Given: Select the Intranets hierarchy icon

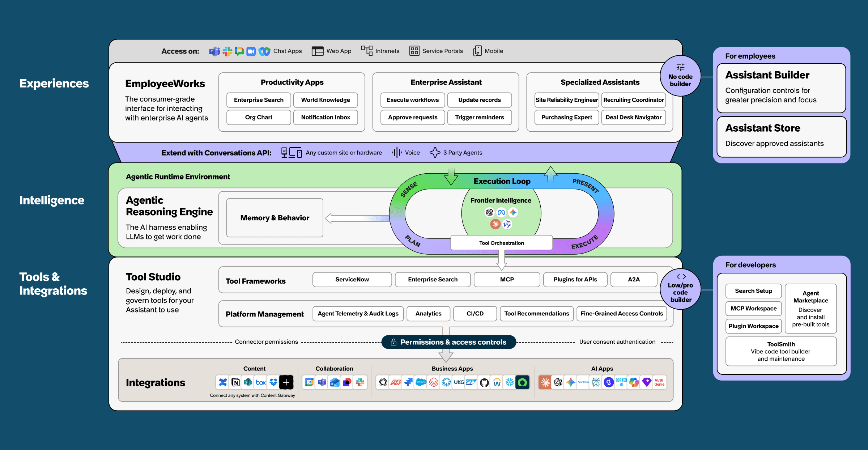Looking at the screenshot, I should point(367,51).
